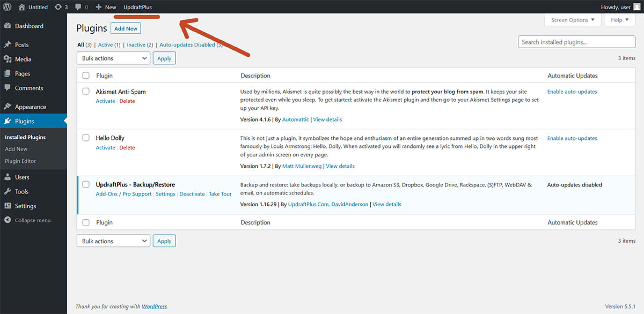Screen dimensions: 644x314
Task: Start the UpdraftPlus Take Tour link
Action: (221, 194)
